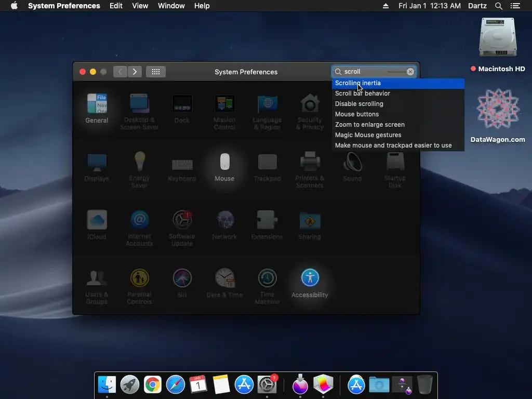The width and height of the screenshot is (532, 399).
Task: Open the System Preferences app menu
Action: (x=64, y=6)
